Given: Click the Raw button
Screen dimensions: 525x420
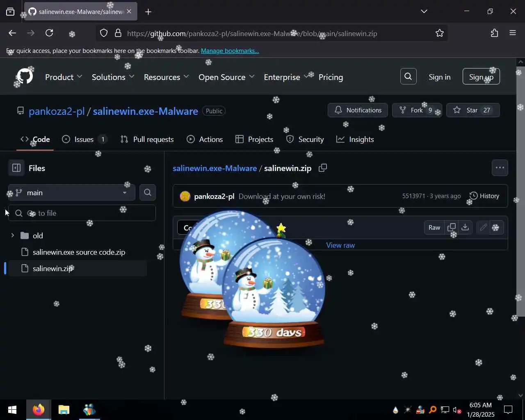Looking at the screenshot, I should click(x=434, y=228).
